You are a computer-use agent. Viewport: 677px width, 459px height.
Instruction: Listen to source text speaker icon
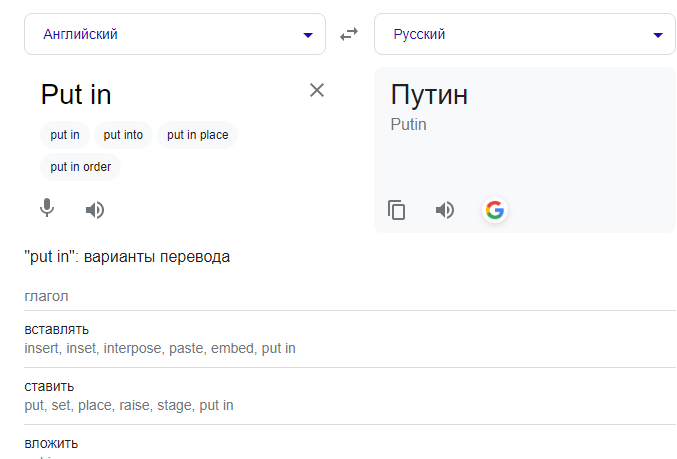point(95,210)
